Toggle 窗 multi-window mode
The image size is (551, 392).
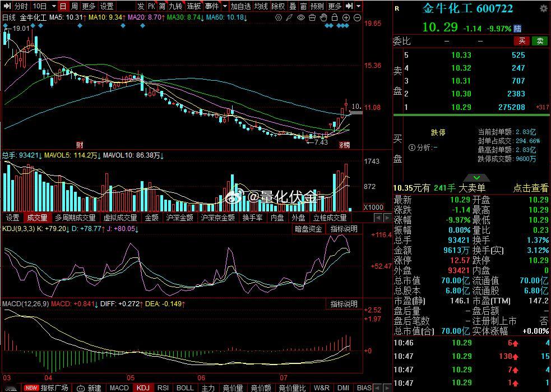pos(304,6)
